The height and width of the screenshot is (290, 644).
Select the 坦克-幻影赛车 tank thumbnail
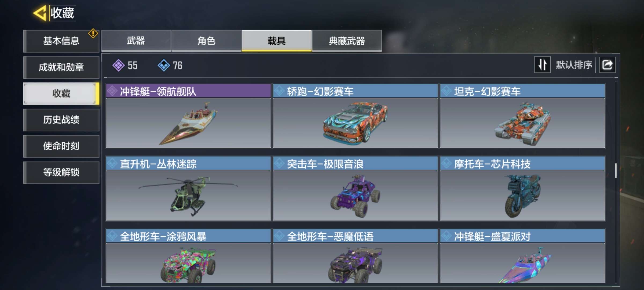pos(522,123)
